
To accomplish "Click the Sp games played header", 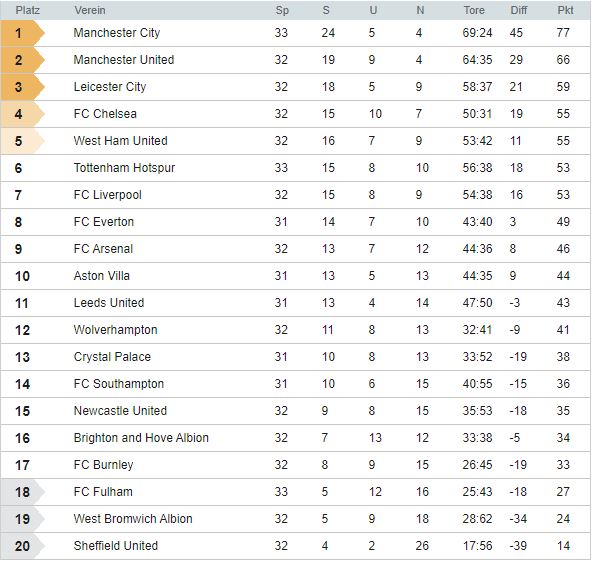I will point(282,10).
